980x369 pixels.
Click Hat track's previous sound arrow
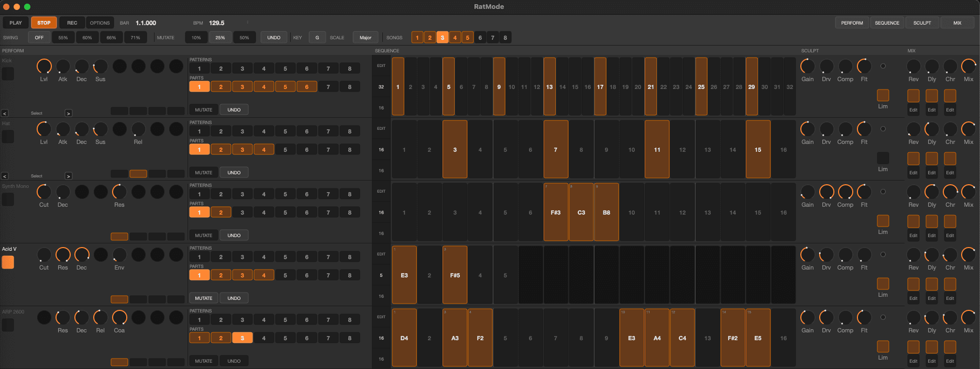click(x=5, y=176)
